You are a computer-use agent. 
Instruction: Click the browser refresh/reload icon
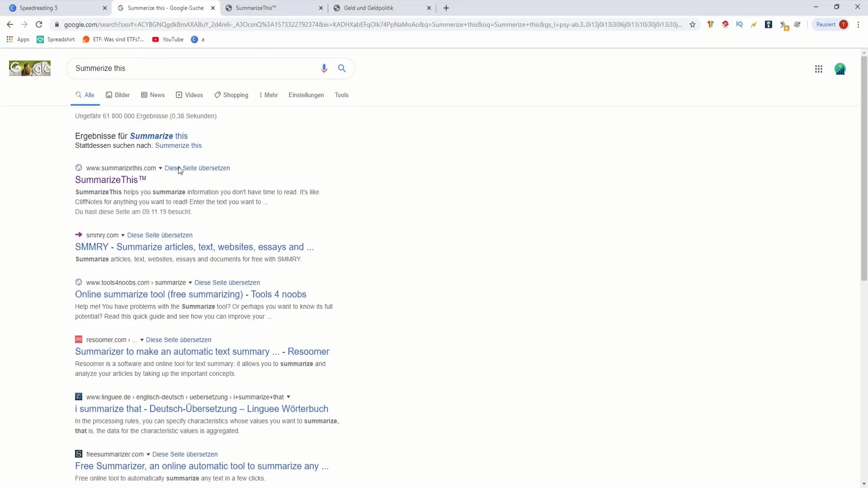[x=39, y=24]
